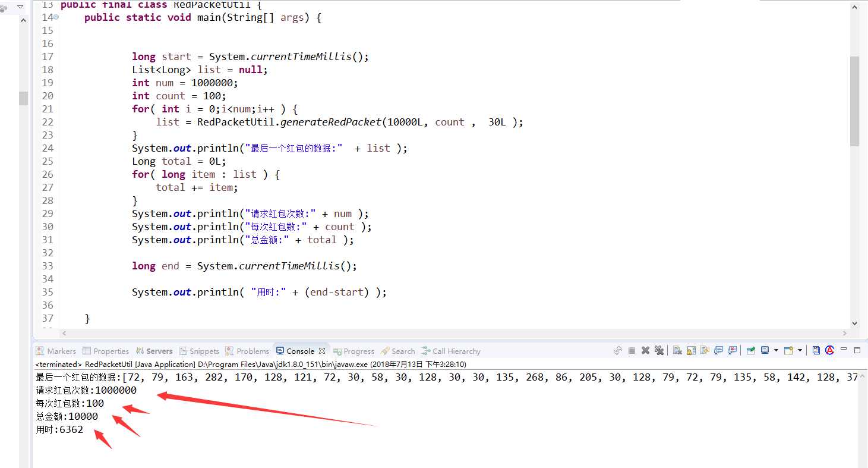Close the Console tab

322,351
